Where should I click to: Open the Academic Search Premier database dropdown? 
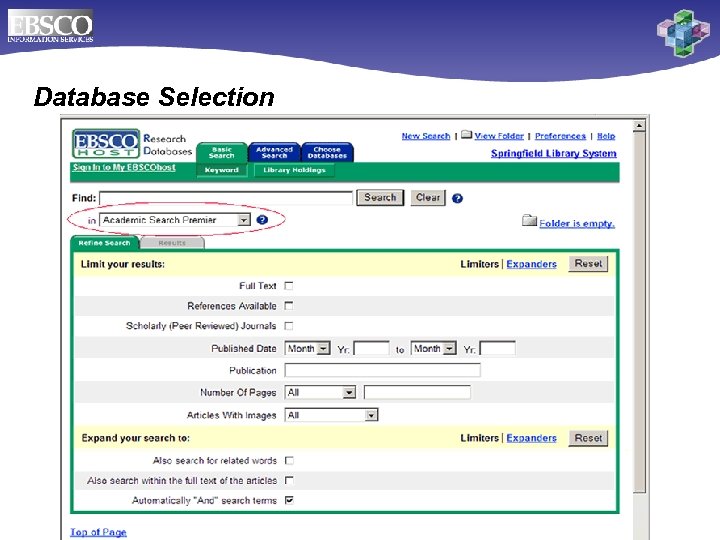click(x=175, y=220)
